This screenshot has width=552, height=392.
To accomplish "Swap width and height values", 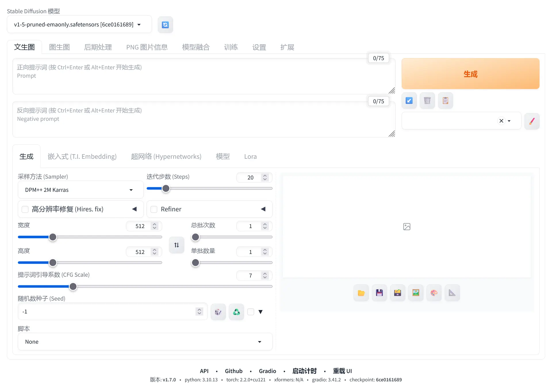I will point(177,245).
